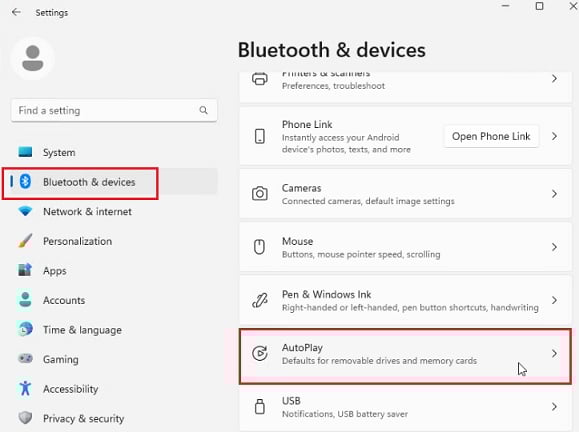Click the Mouse icon in the devices list

point(259,247)
